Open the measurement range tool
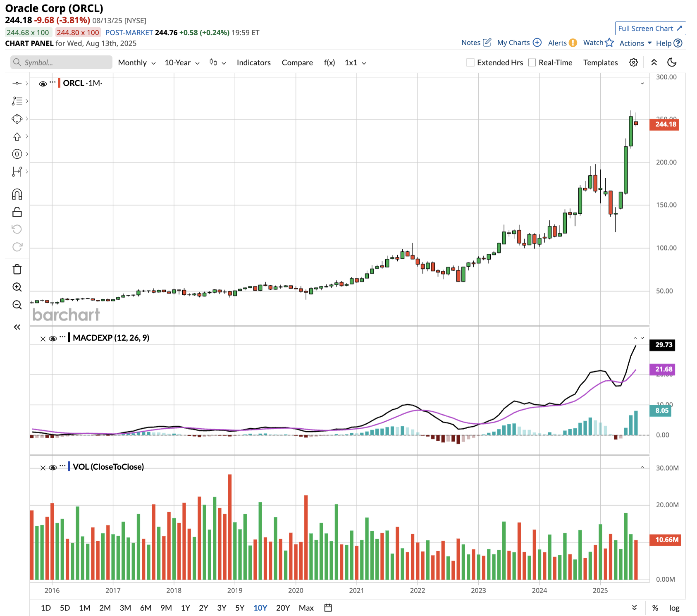 17,172
